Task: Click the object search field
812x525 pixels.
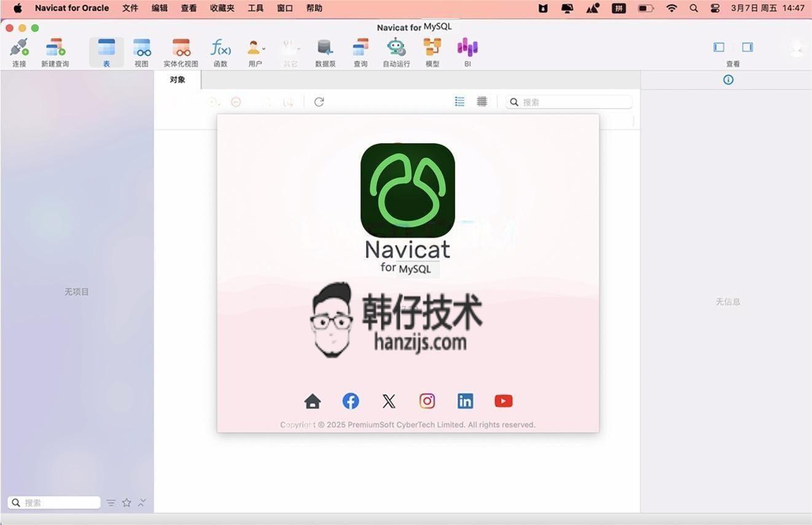Action: [569, 102]
